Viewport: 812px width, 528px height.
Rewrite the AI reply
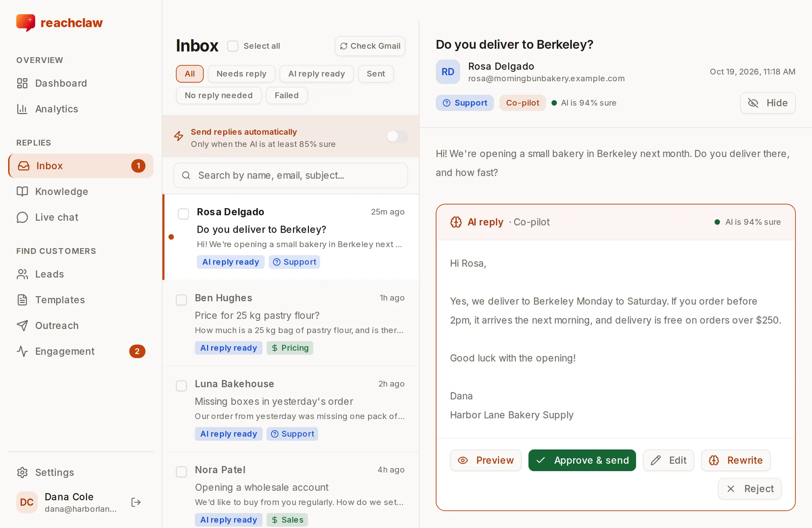[736, 460]
